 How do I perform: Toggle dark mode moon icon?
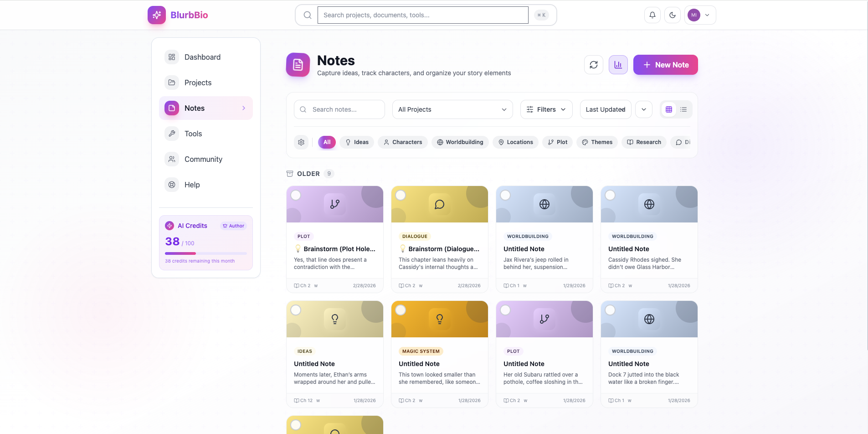[x=673, y=15]
